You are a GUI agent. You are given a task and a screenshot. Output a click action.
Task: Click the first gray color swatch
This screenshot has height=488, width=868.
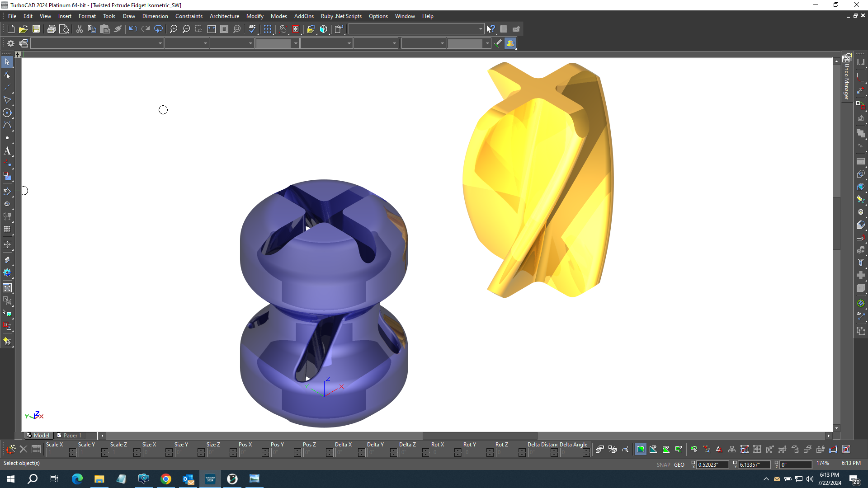(274, 43)
